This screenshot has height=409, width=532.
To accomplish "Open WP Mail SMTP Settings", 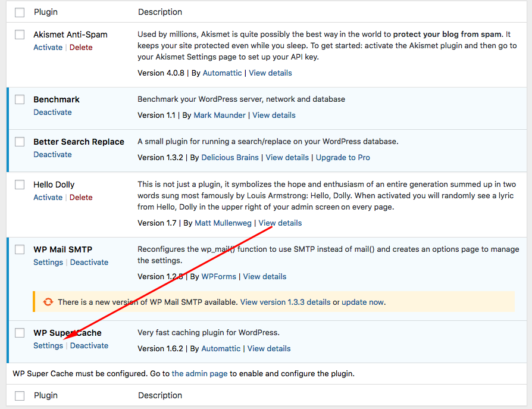I will (x=48, y=263).
